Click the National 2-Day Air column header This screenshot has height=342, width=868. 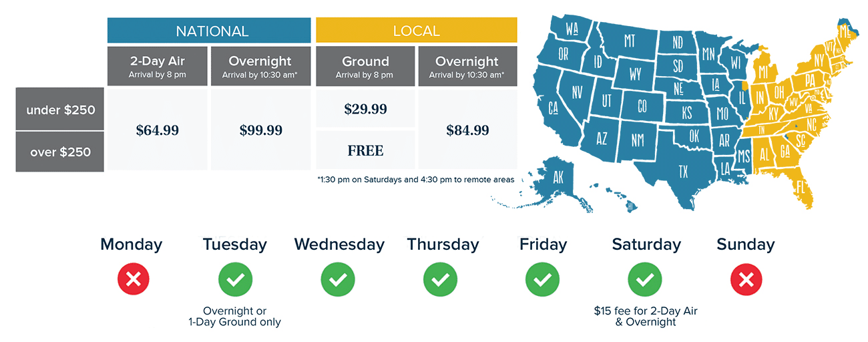[158, 66]
